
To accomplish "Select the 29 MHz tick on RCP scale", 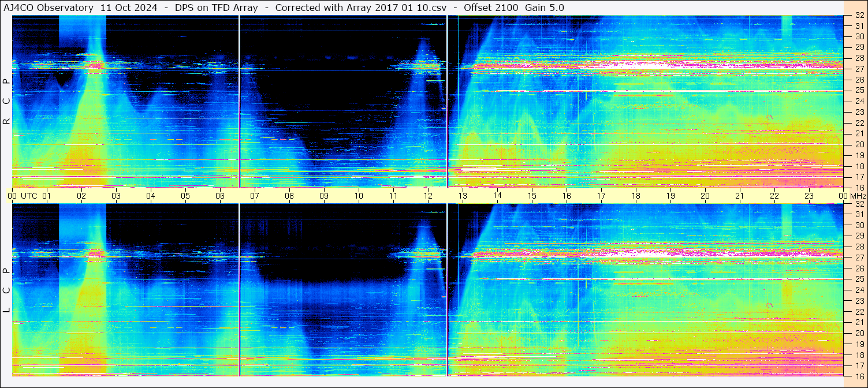I will (859, 47).
